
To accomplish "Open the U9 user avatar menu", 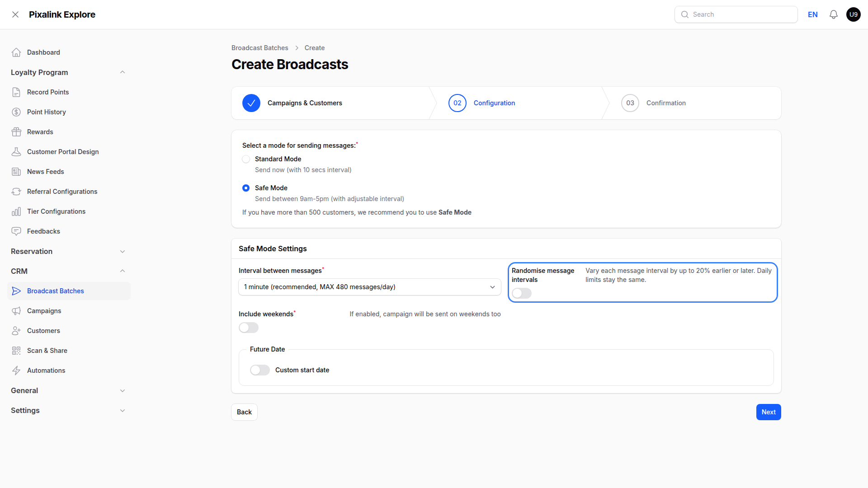I will click(x=854, y=14).
